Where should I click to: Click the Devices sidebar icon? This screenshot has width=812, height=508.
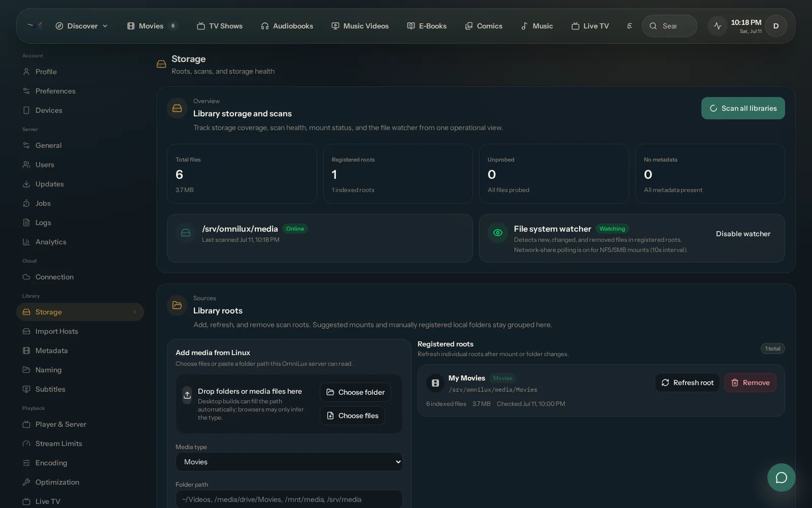click(26, 110)
